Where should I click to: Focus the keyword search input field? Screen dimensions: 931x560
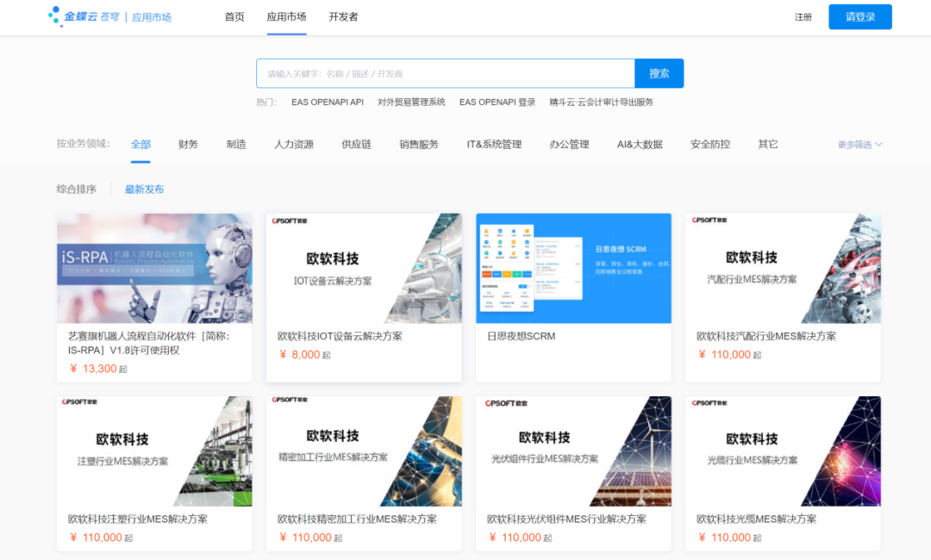point(446,73)
